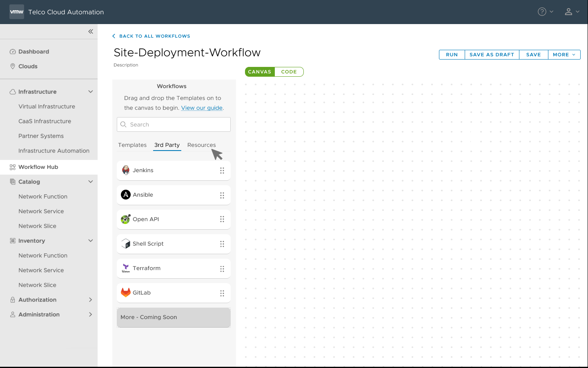Click the Open API drag handle

point(222,219)
